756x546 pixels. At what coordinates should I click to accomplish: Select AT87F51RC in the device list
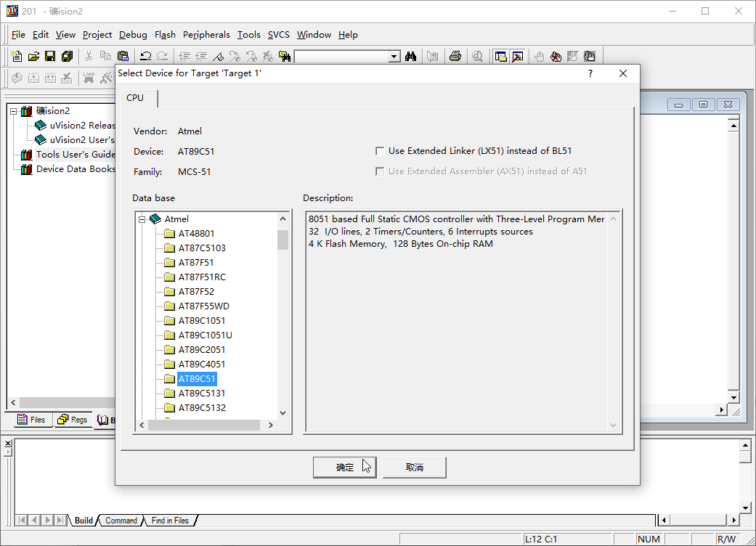tap(202, 277)
